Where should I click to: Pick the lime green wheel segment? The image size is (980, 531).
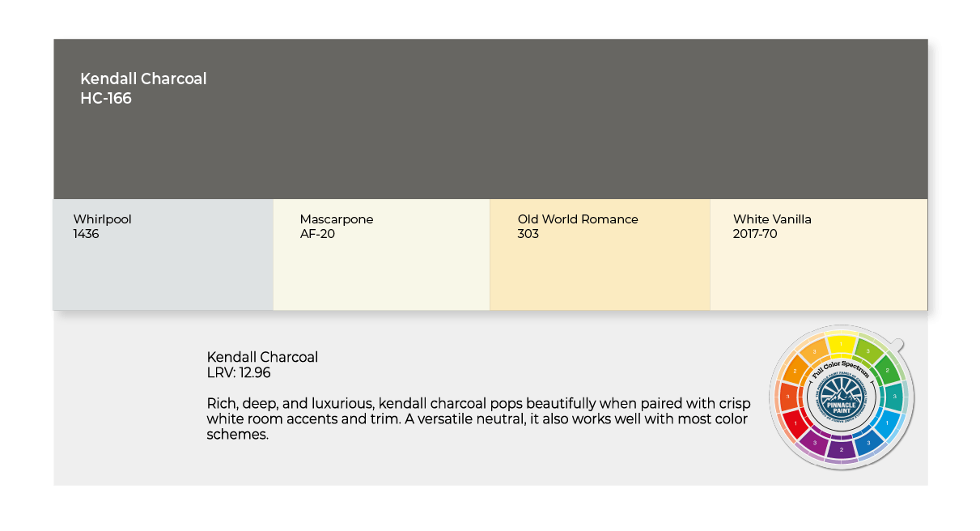(868, 350)
